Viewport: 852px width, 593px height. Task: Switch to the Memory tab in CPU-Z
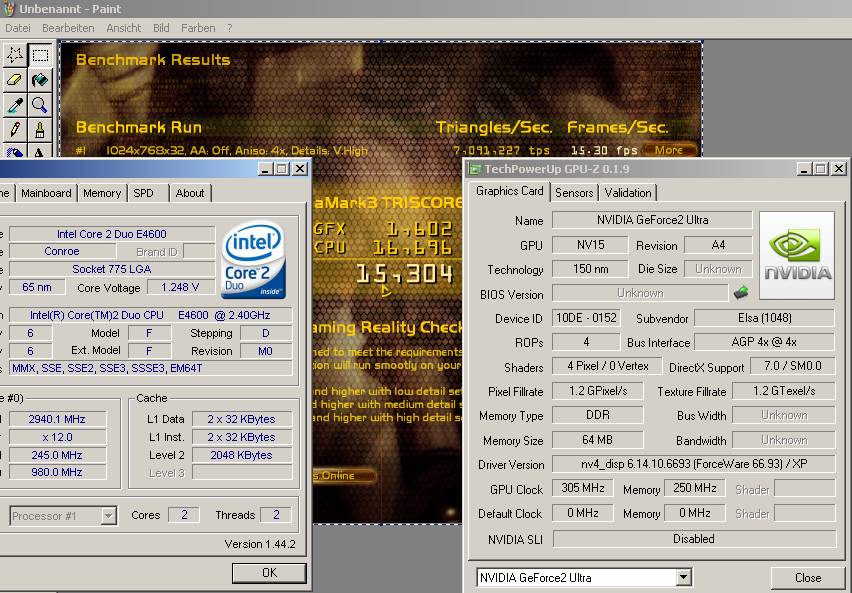coord(102,193)
